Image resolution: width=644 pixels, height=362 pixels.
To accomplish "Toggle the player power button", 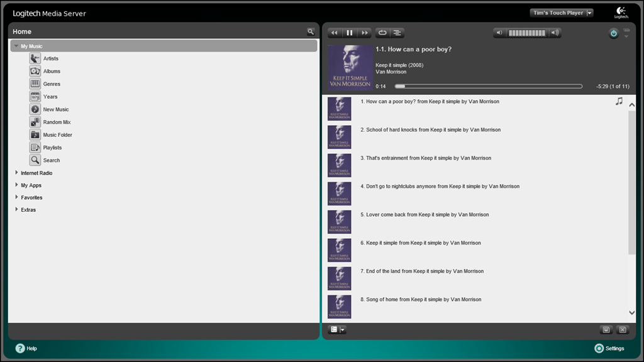I will [614, 34].
